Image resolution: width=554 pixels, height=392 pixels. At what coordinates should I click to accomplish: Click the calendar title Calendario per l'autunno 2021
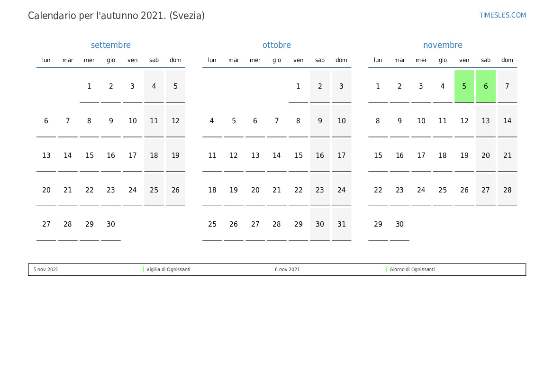click(x=116, y=16)
